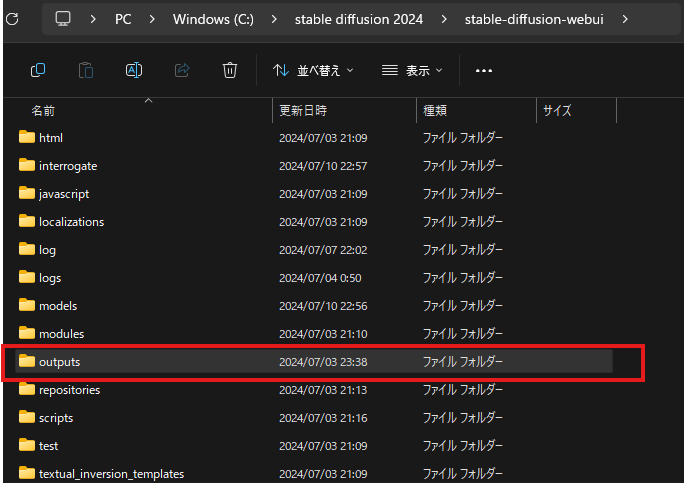Sort by 名前 column header

coord(43,111)
